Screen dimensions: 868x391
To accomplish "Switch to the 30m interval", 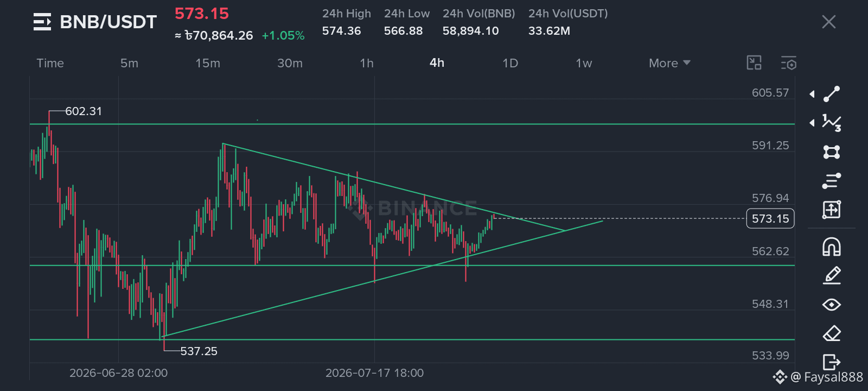I will 290,63.
